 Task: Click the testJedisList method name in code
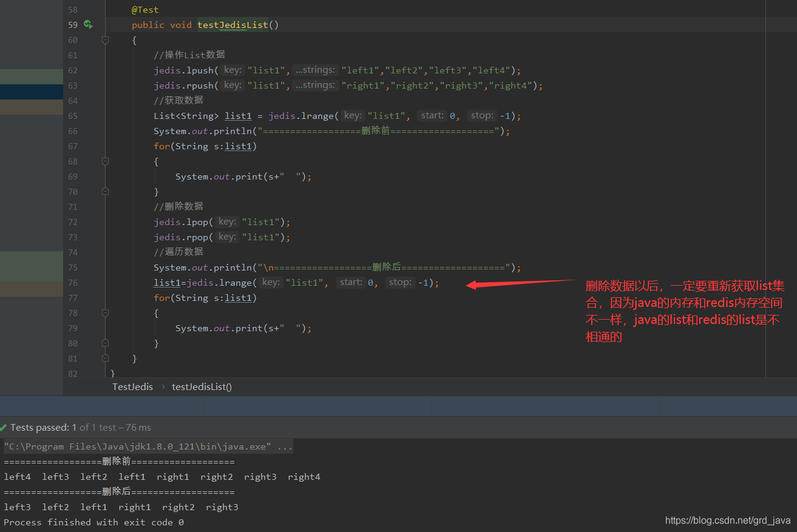pos(232,25)
